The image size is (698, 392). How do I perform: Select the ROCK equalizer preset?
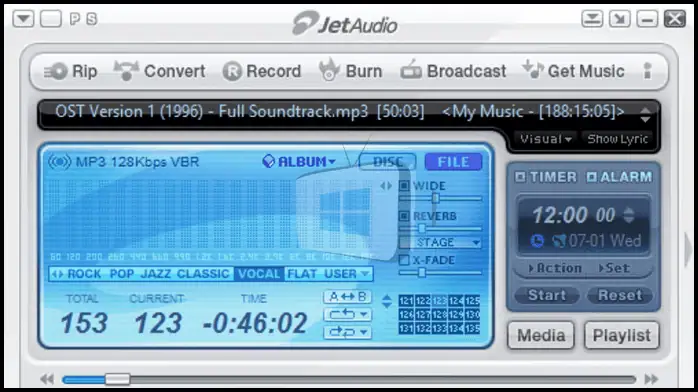pyautogui.click(x=84, y=274)
